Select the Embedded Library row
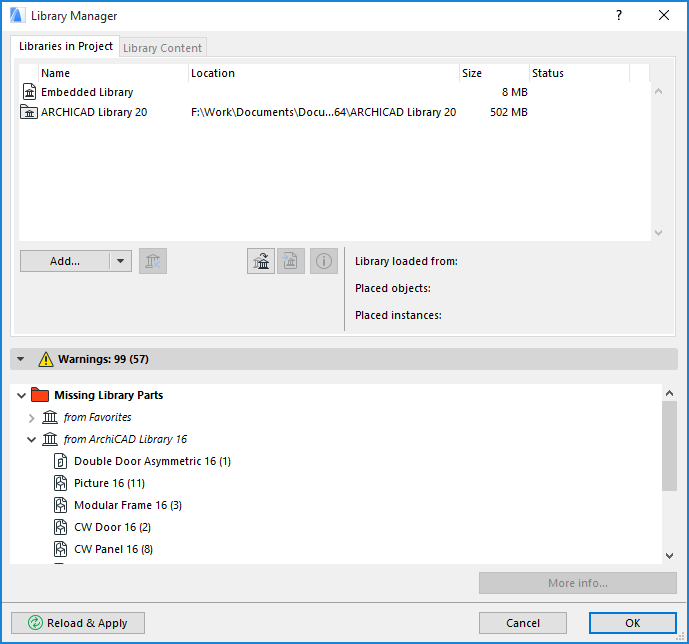The image size is (689, 644). pyautogui.click(x=334, y=92)
